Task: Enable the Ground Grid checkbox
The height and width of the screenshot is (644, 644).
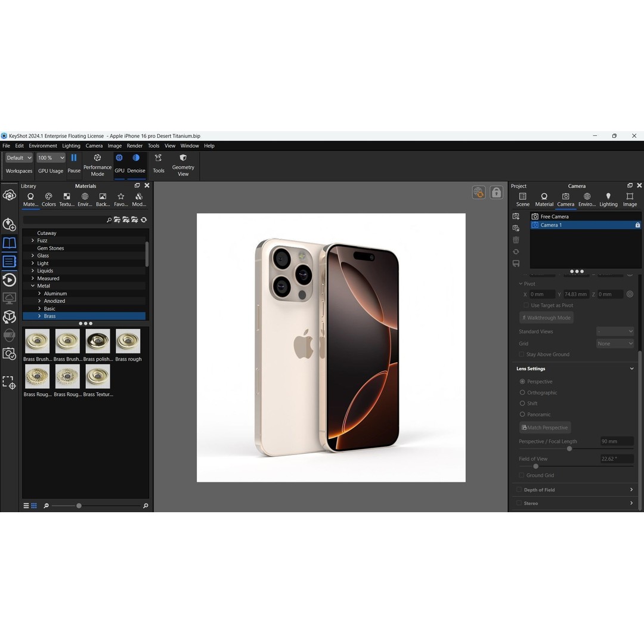Action: (x=522, y=475)
